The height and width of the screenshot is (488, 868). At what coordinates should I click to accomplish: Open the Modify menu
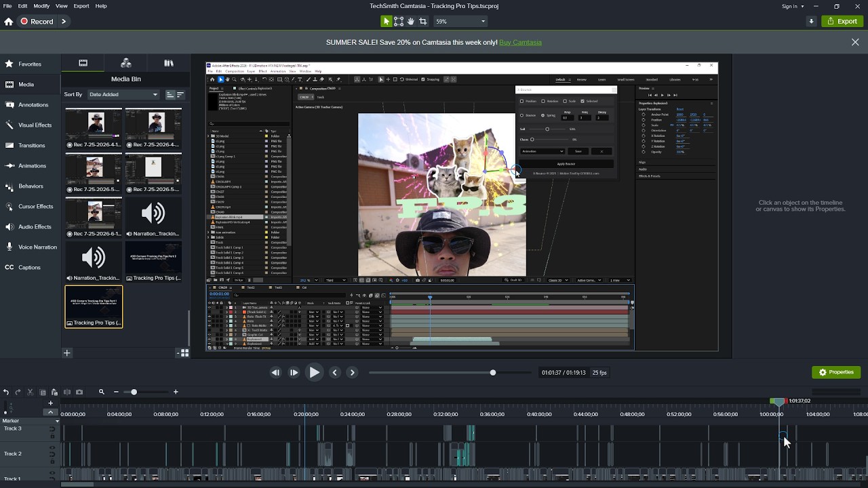(x=41, y=6)
